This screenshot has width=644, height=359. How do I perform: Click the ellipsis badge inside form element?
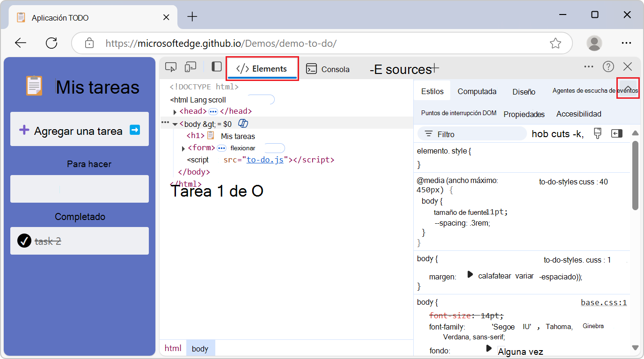pyautogui.click(x=222, y=148)
